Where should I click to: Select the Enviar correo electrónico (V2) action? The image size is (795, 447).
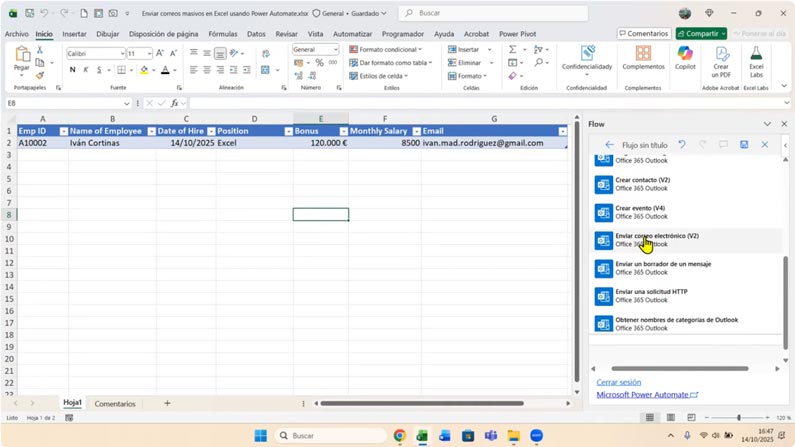pos(687,240)
